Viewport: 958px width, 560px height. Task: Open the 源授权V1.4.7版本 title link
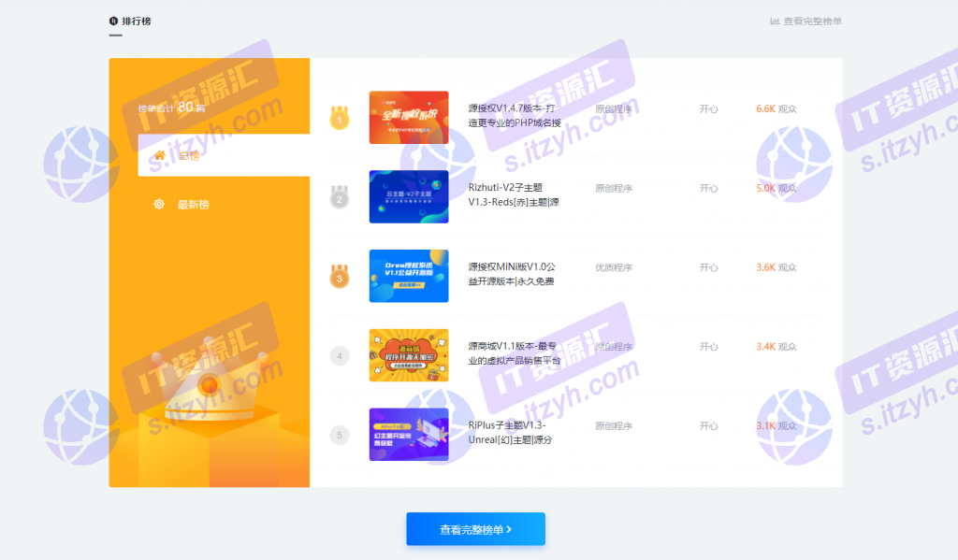pos(515,115)
